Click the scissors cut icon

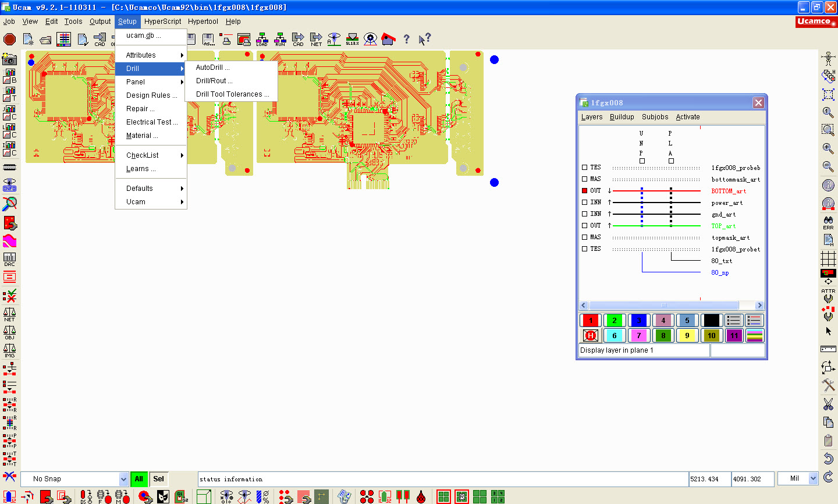(828, 404)
